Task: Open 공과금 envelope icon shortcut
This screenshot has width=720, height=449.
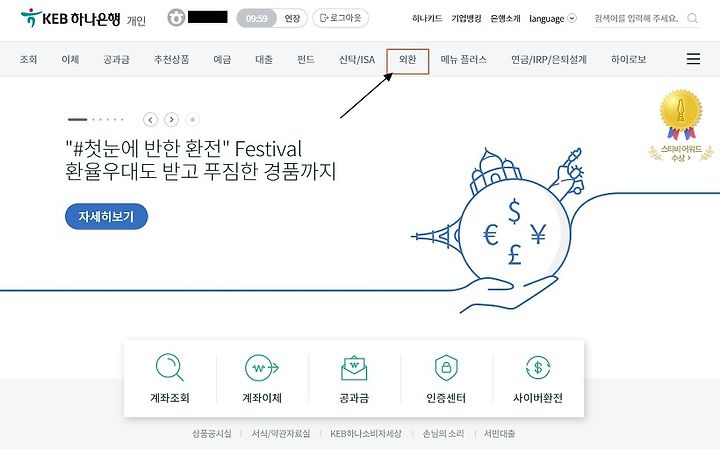Action: click(354, 368)
